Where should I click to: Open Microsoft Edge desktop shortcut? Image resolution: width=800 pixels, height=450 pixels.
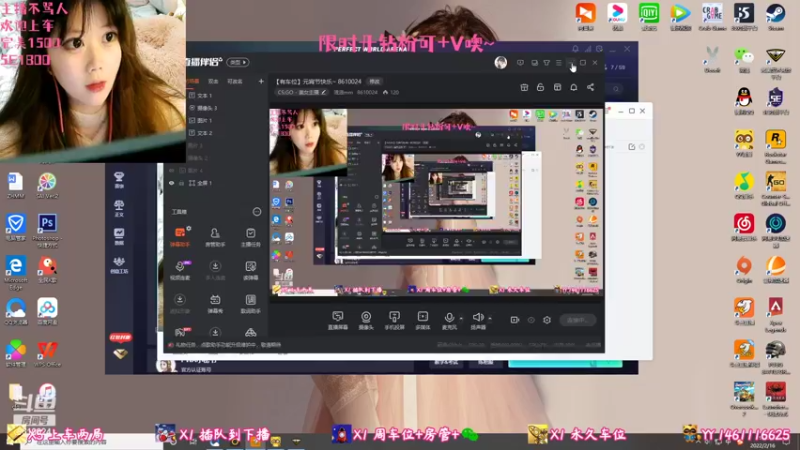16,271
